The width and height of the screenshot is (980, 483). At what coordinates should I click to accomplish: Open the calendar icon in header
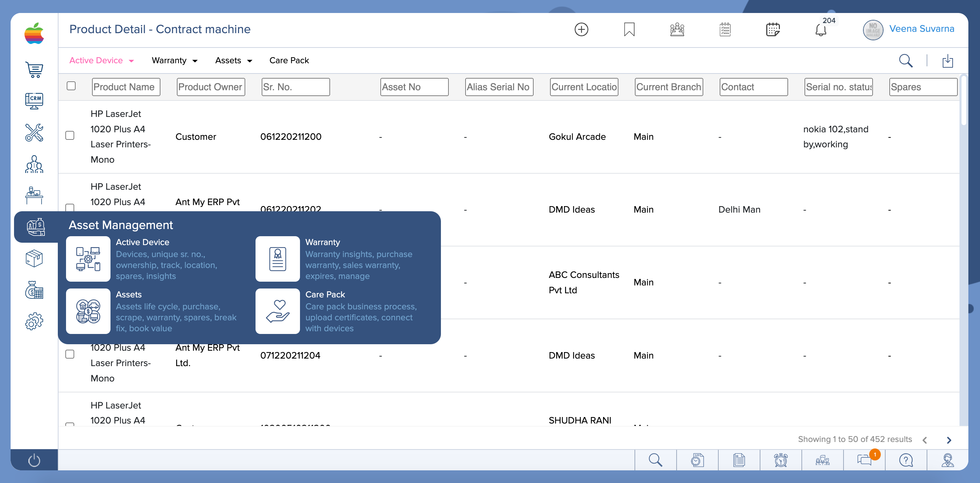773,29
